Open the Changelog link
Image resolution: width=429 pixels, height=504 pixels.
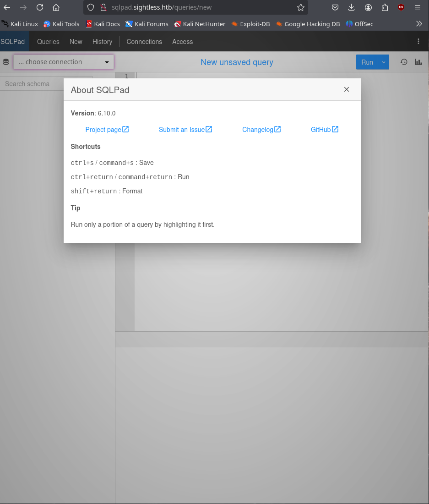(261, 130)
